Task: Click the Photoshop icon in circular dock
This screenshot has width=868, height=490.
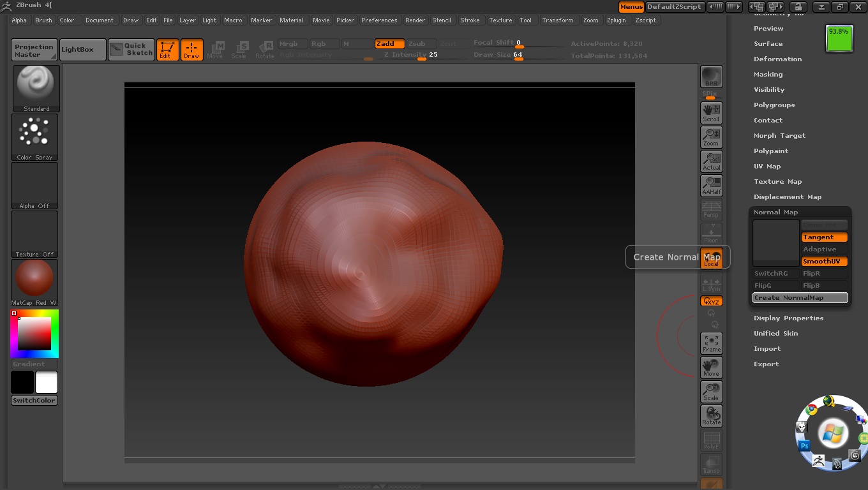Action: pos(805,445)
